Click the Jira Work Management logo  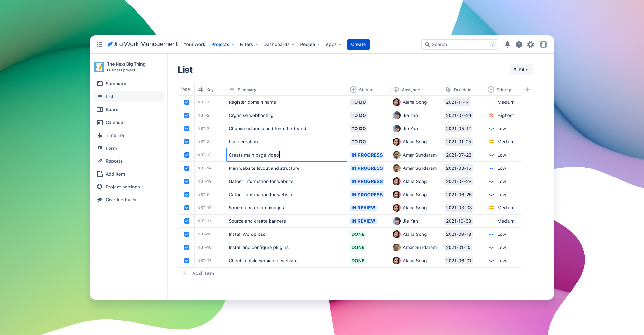pos(143,44)
